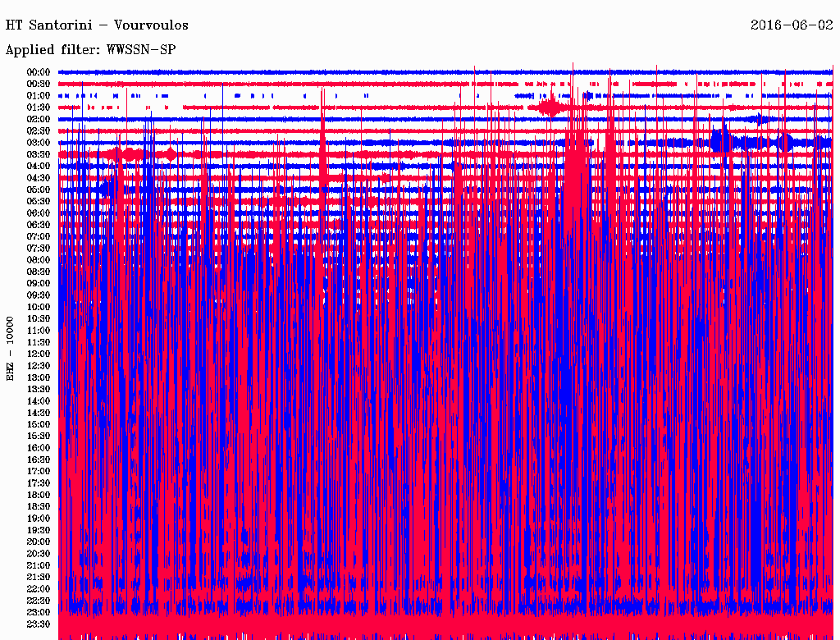Click the station title 'HT Santorini – Vourvoulos'
The width and height of the screenshot is (840, 640).
pyautogui.click(x=97, y=25)
